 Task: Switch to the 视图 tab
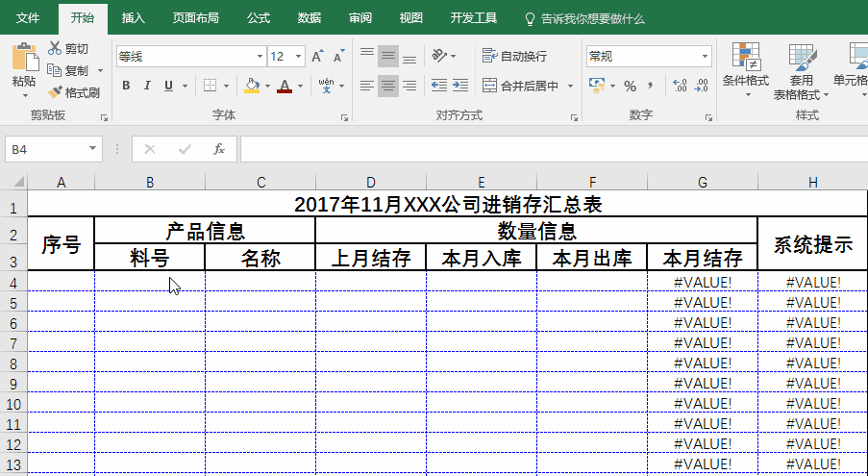411,18
